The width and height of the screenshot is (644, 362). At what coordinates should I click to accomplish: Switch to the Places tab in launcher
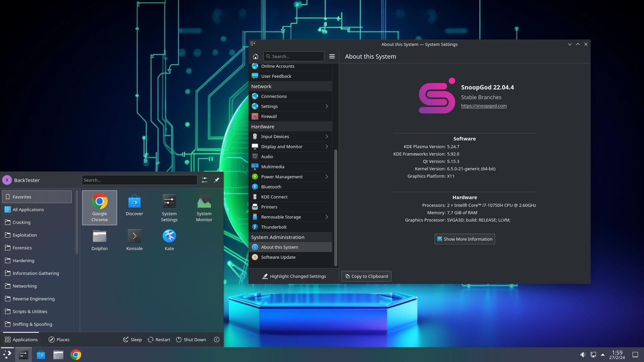point(59,339)
